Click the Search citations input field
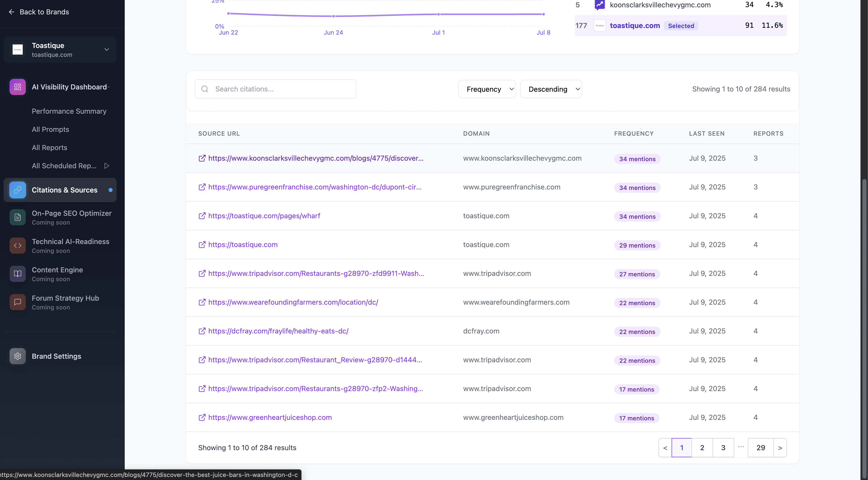The height and width of the screenshot is (480, 868). pos(275,89)
